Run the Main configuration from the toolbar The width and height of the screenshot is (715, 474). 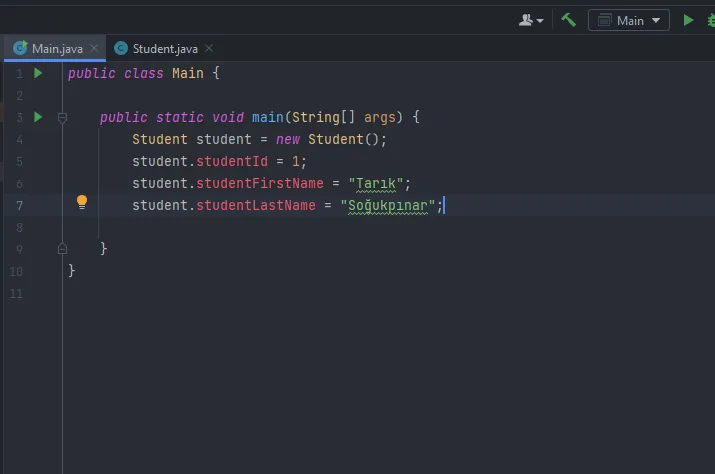coord(688,20)
